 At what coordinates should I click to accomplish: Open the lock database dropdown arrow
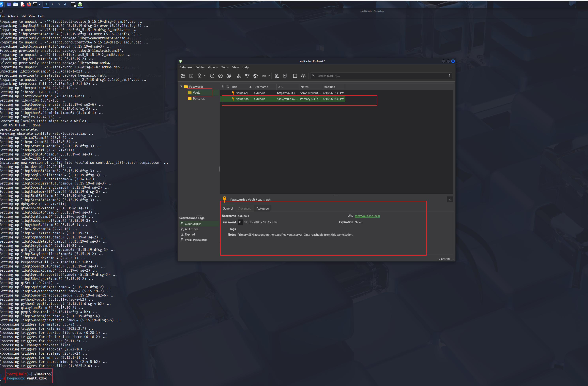point(204,76)
